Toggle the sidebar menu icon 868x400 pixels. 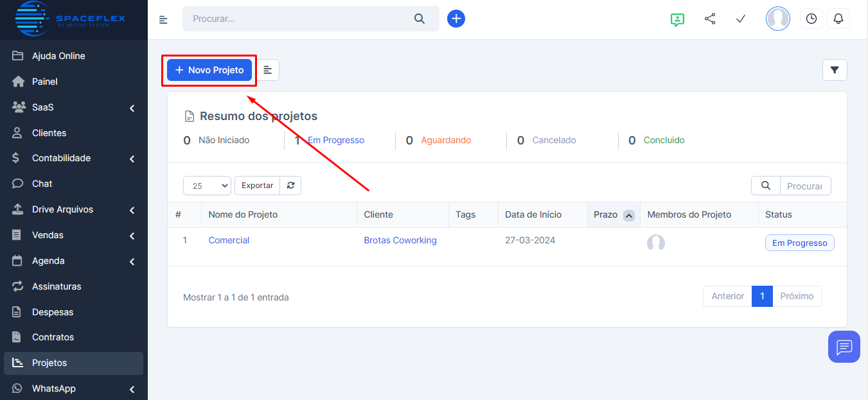pyautogui.click(x=163, y=19)
